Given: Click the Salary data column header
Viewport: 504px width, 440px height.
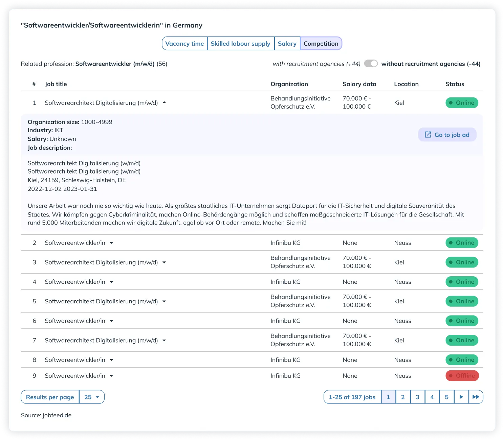Looking at the screenshot, I should 359,84.
